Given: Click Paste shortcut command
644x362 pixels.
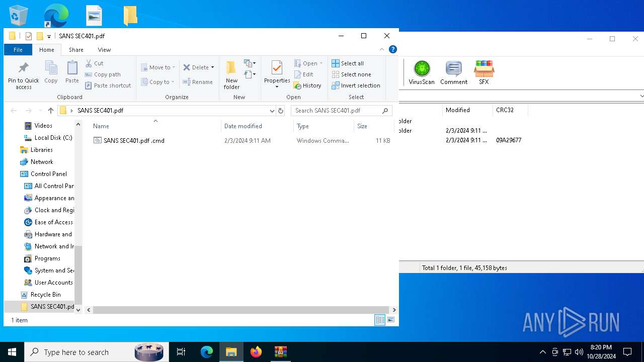Looking at the screenshot, I should point(108,85).
